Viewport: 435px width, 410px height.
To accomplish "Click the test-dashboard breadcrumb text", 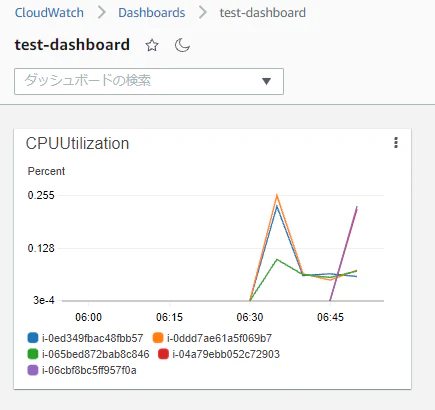I will click(262, 13).
